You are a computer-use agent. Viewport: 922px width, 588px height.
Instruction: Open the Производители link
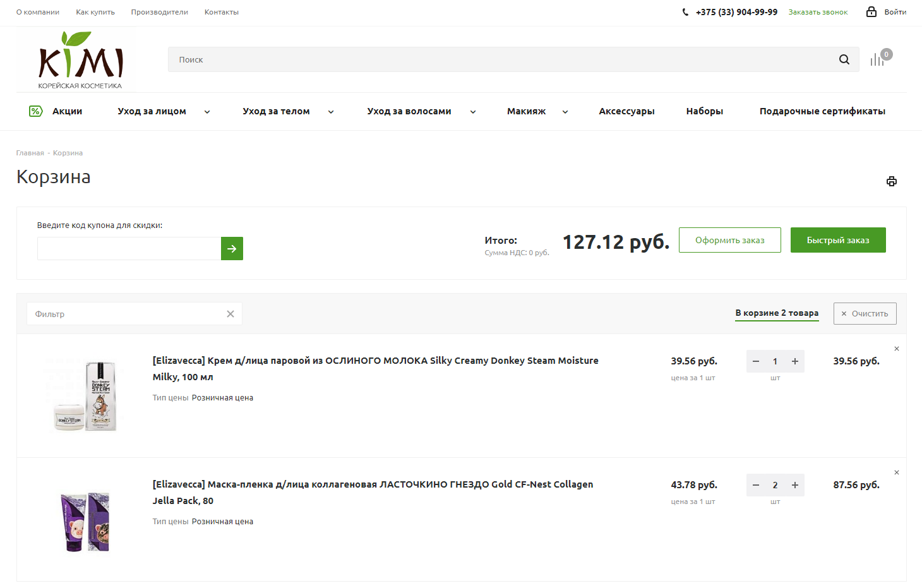pyautogui.click(x=160, y=12)
